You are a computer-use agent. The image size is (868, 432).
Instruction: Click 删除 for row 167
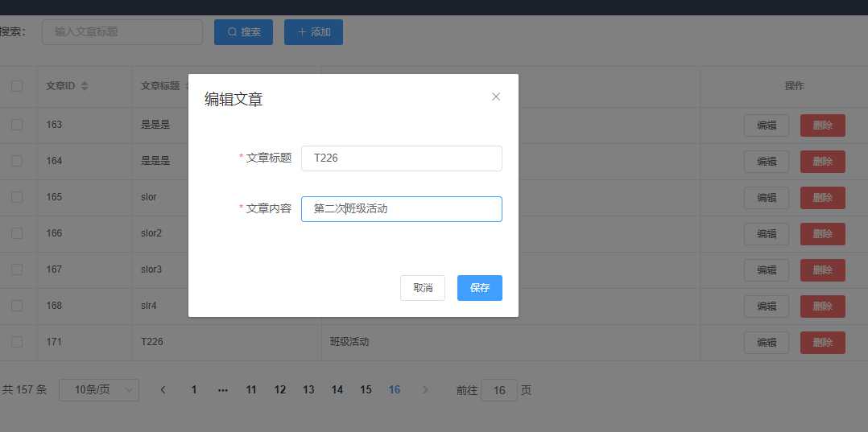pos(823,270)
